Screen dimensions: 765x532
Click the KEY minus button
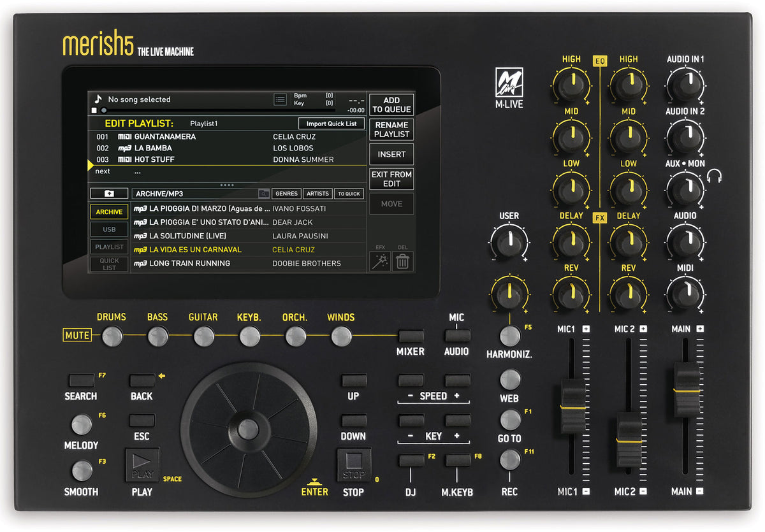411,421
